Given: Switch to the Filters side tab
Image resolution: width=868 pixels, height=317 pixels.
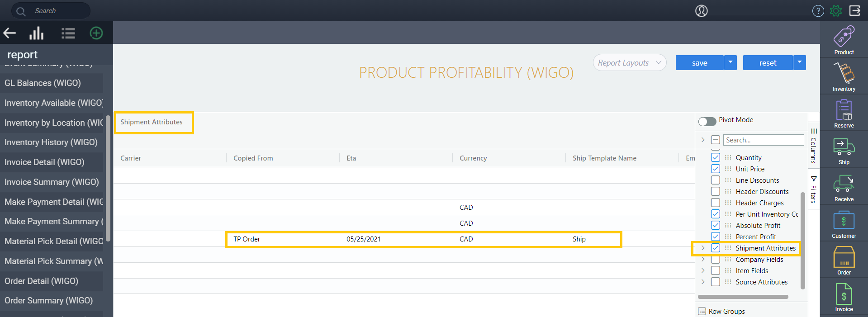Looking at the screenshot, I should pos(814,189).
